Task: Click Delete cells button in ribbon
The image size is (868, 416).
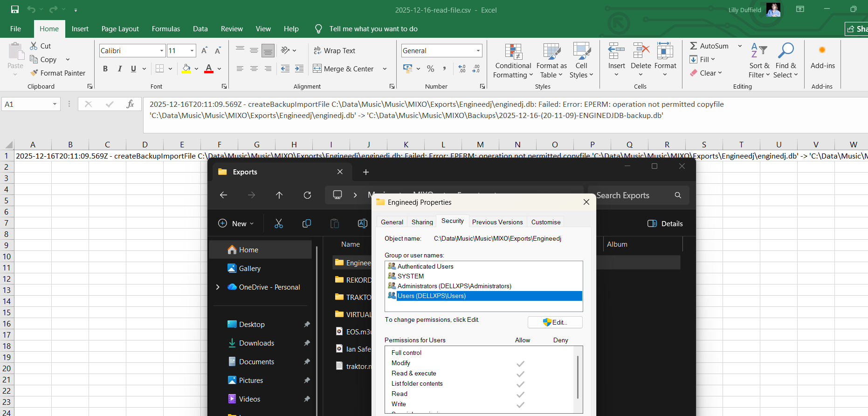Action: pos(641,60)
